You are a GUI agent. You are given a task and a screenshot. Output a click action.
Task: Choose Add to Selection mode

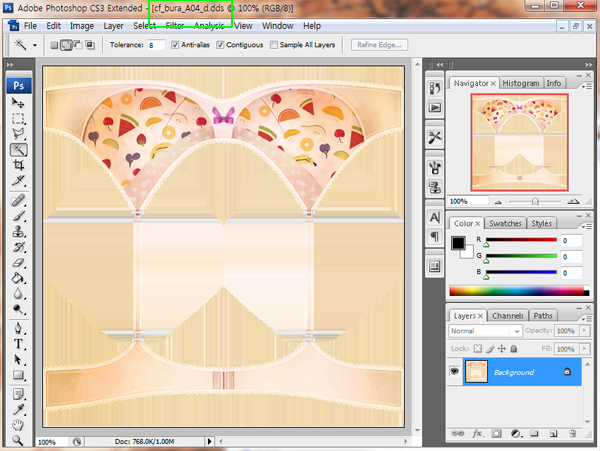coord(66,45)
